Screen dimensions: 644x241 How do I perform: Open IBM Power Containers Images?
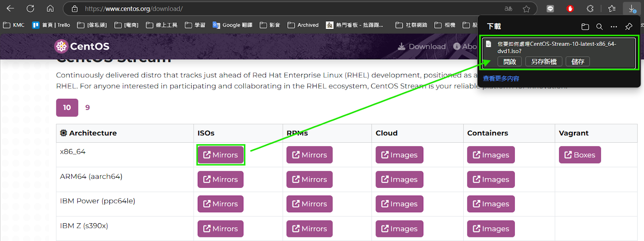[491, 204]
